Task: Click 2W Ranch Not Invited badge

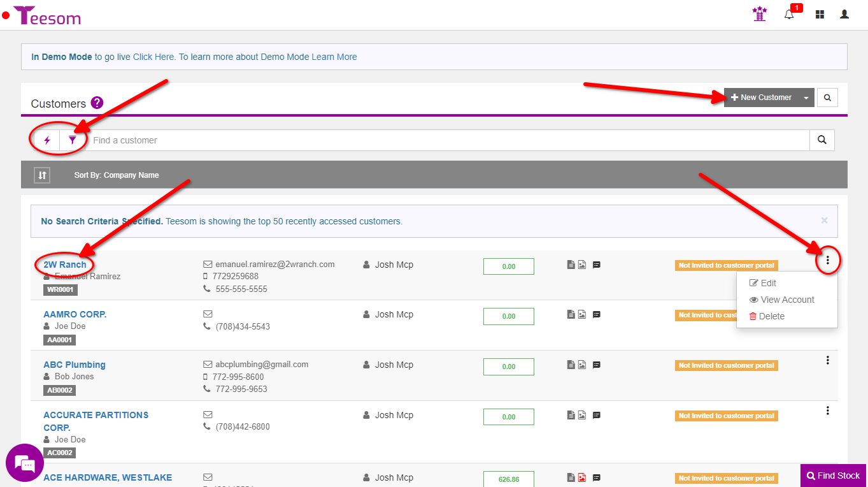Action: [727, 265]
